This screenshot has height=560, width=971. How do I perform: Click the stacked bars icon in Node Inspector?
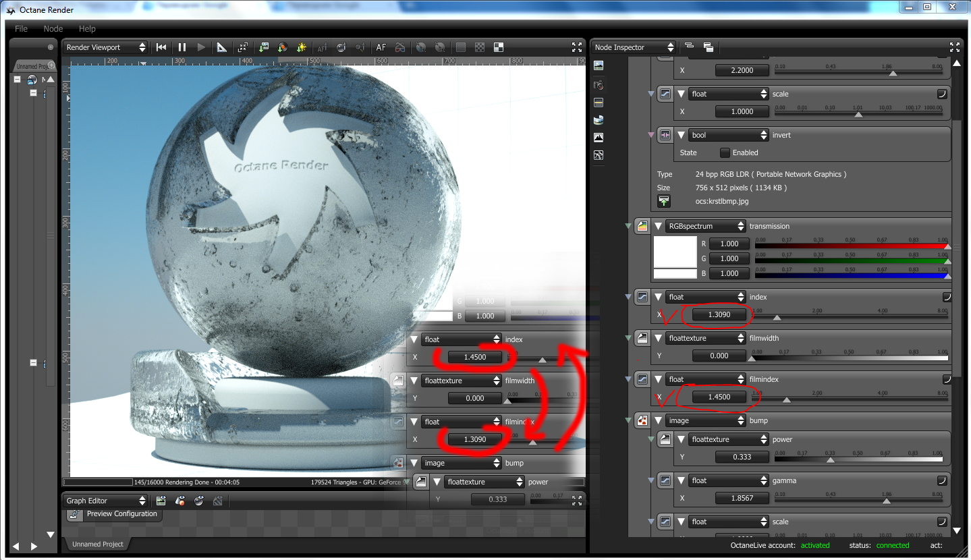(x=689, y=47)
